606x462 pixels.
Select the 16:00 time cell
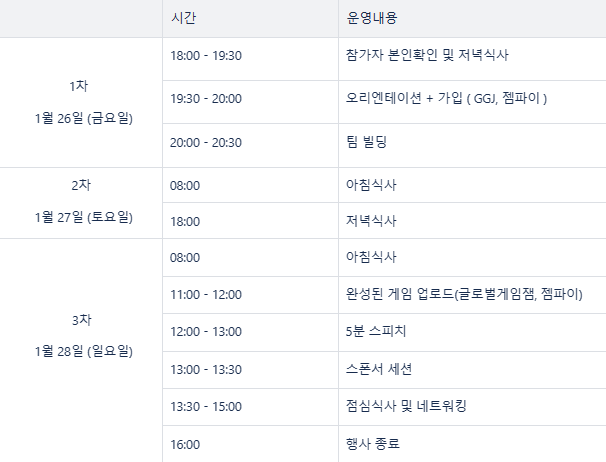186,443
